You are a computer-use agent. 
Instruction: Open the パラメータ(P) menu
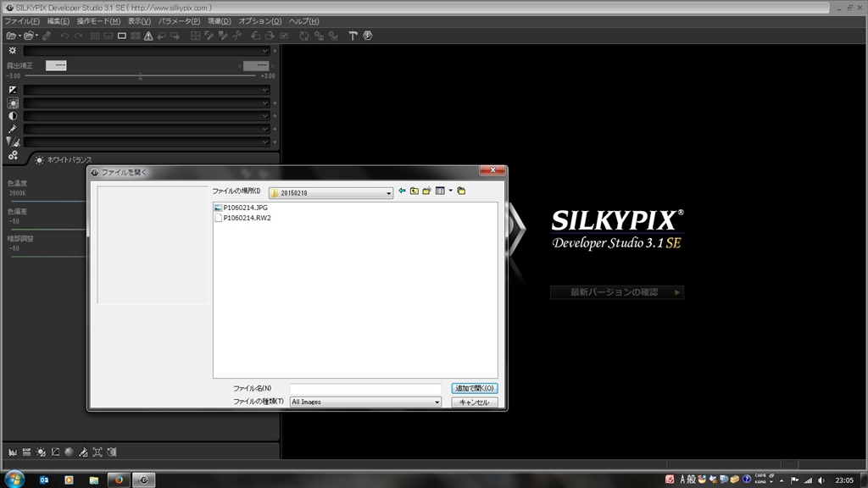point(179,21)
